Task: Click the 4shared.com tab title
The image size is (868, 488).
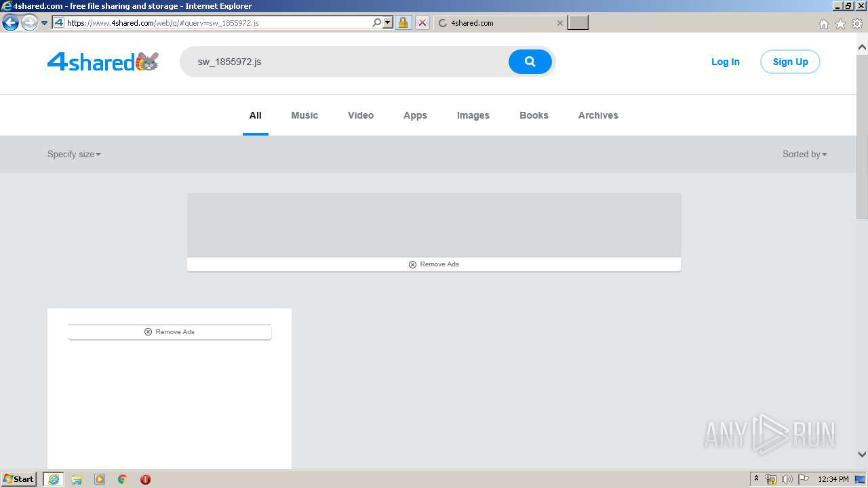Action: click(x=472, y=23)
